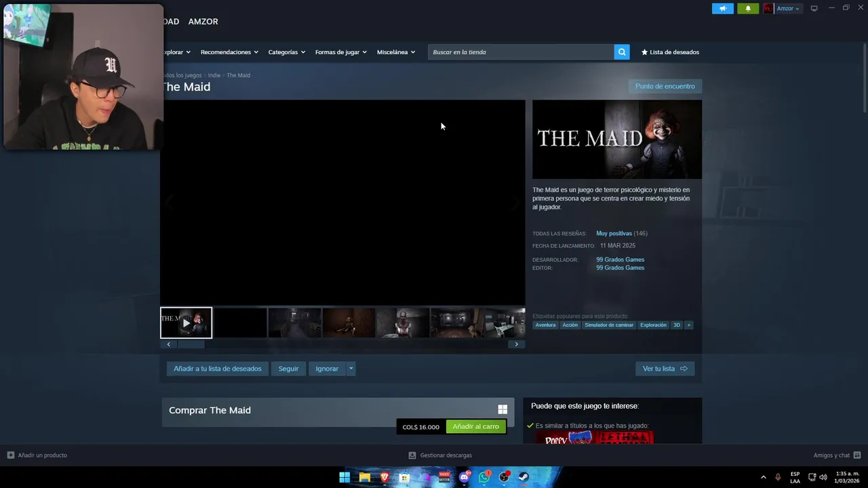
Task: Click the media strip scrollbar handle
Action: click(191, 344)
